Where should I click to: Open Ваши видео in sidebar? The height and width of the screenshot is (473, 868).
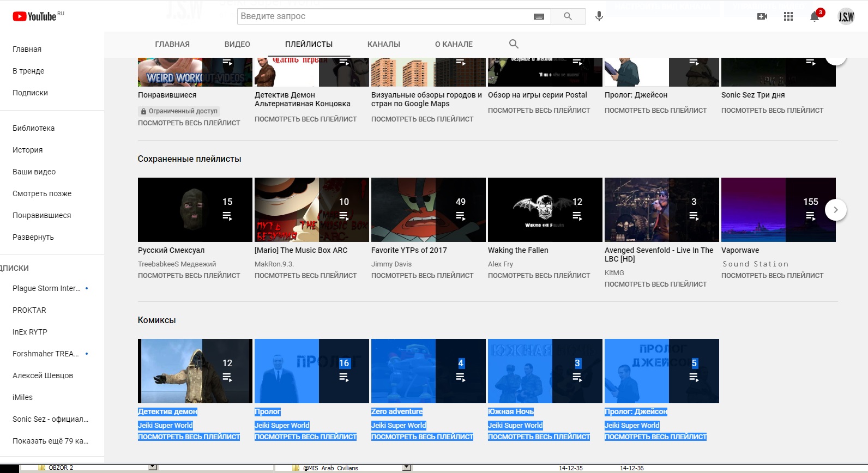(34, 172)
